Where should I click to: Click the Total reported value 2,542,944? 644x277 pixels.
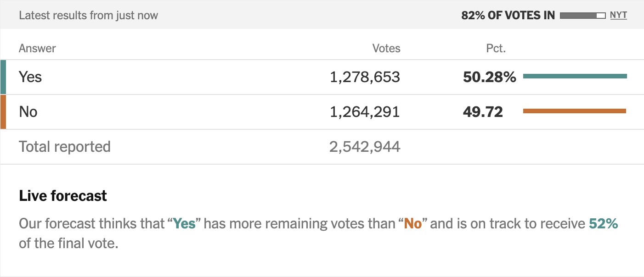(365, 147)
